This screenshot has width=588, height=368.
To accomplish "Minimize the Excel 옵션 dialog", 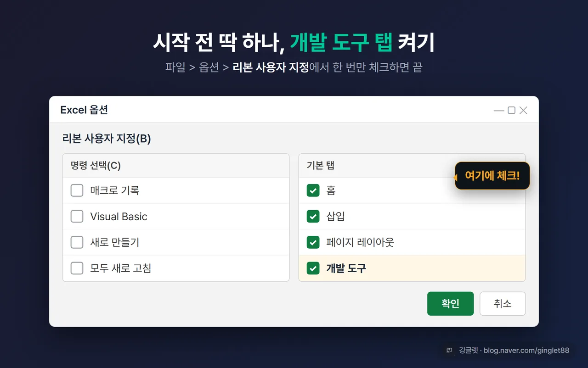I will coord(499,111).
